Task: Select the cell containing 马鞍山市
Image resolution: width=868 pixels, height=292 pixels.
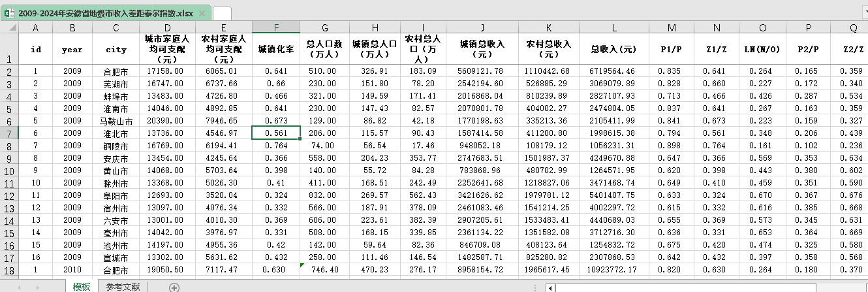Action: (x=116, y=121)
